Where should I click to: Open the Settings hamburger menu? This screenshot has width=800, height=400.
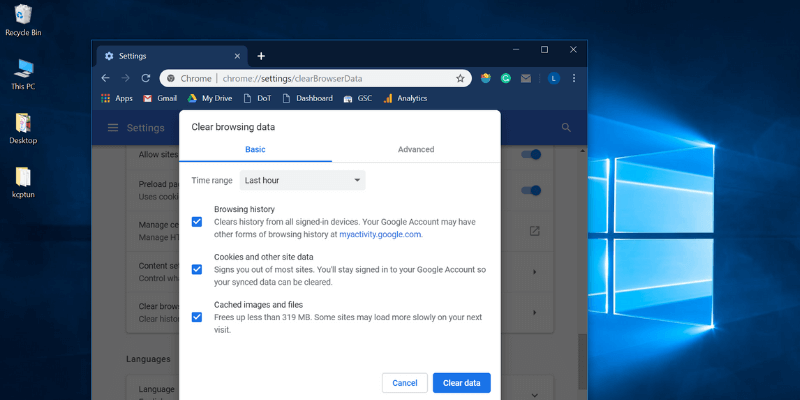tap(113, 128)
